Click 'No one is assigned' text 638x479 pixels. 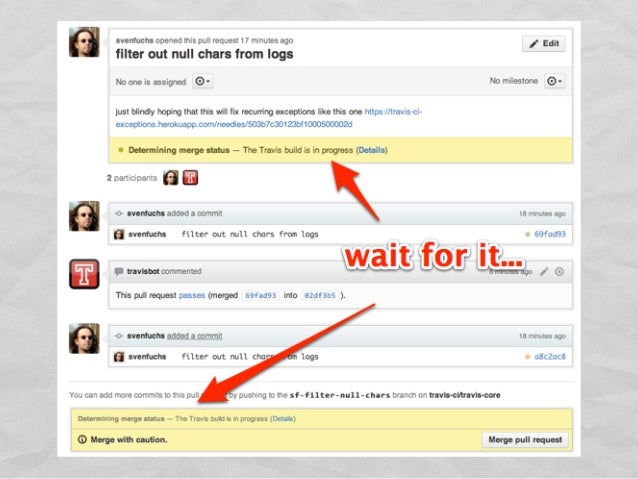coord(151,82)
